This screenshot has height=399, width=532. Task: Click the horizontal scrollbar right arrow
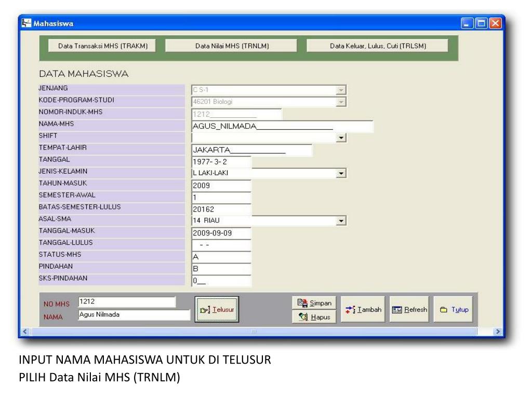coord(498,331)
